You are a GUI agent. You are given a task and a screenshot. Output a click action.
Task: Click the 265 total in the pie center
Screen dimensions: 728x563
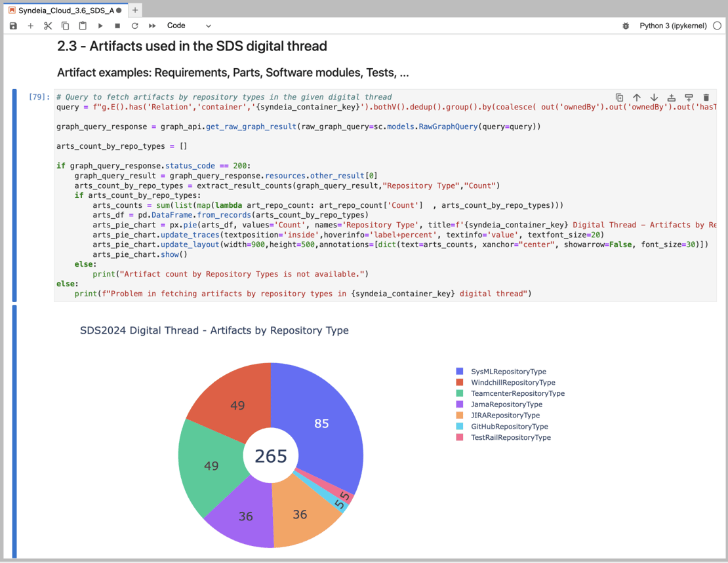pyautogui.click(x=271, y=456)
